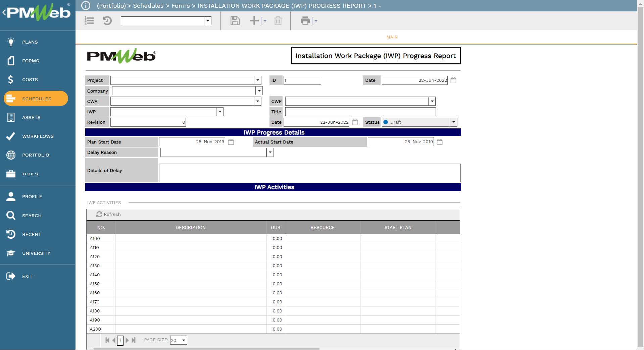Click the Delete trash icon

coord(278,21)
